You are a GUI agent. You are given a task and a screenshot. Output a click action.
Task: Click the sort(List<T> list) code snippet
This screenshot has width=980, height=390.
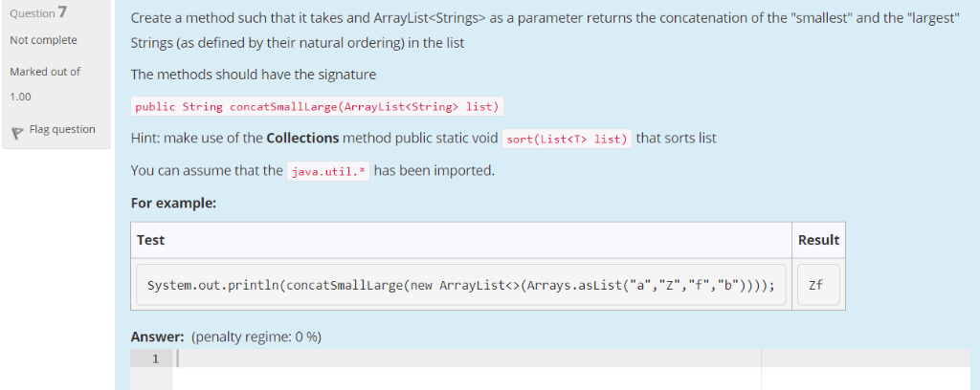click(567, 139)
